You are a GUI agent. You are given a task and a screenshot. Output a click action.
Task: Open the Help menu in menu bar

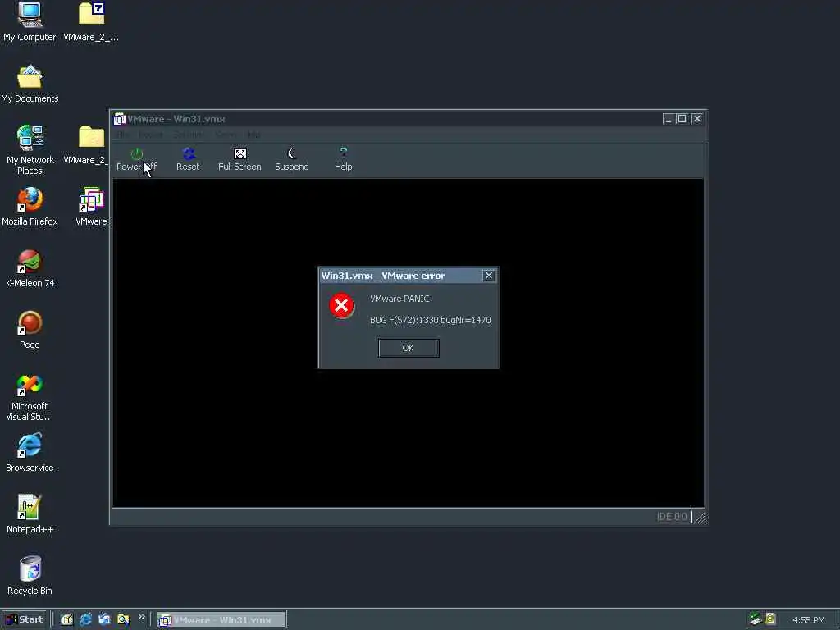[x=251, y=134]
